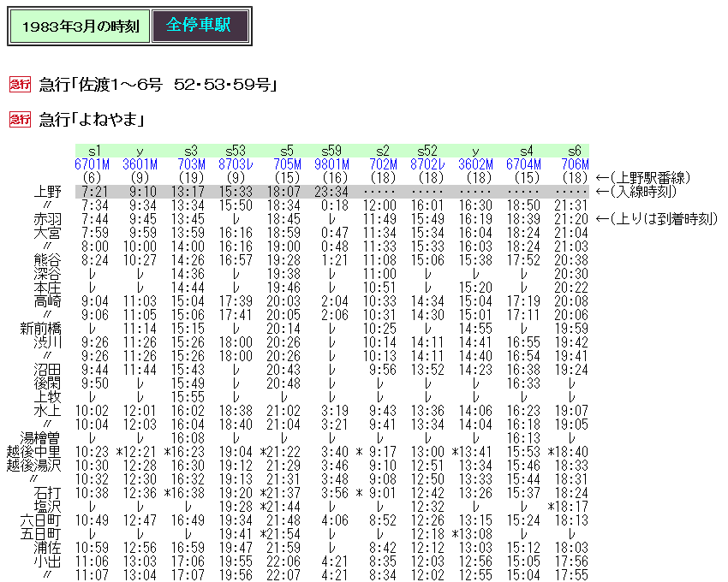This screenshot has height=582, width=728.
Task: Click the note ←(上野駅番線)
Action: (643, 178)
